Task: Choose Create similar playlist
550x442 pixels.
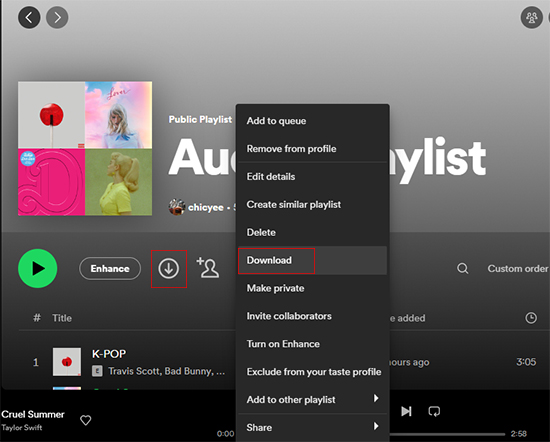Action: 313,205
